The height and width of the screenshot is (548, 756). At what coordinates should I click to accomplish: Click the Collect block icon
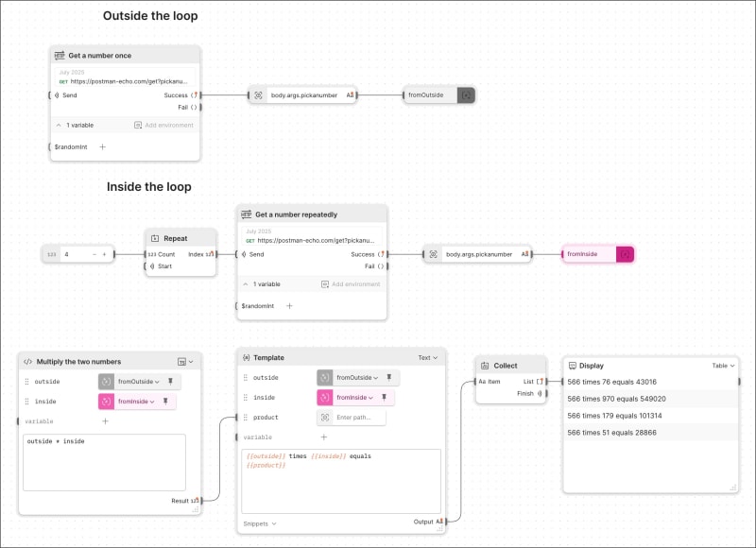tap(486, 366)
